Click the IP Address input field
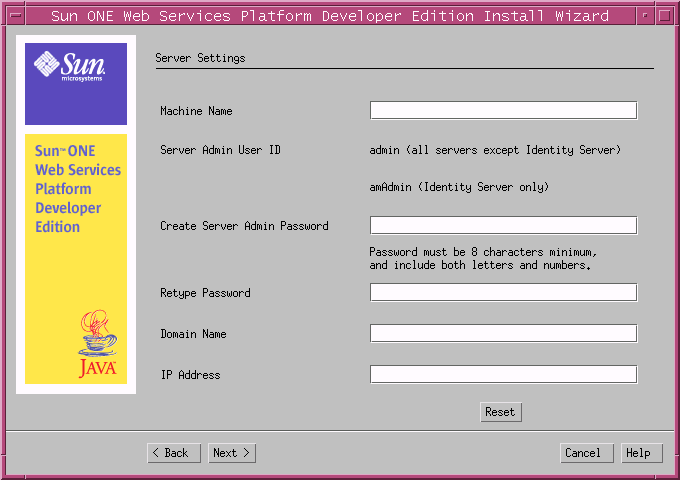Image resolution: width=680 pixels, height=480 pixels. tap(503, 375)
